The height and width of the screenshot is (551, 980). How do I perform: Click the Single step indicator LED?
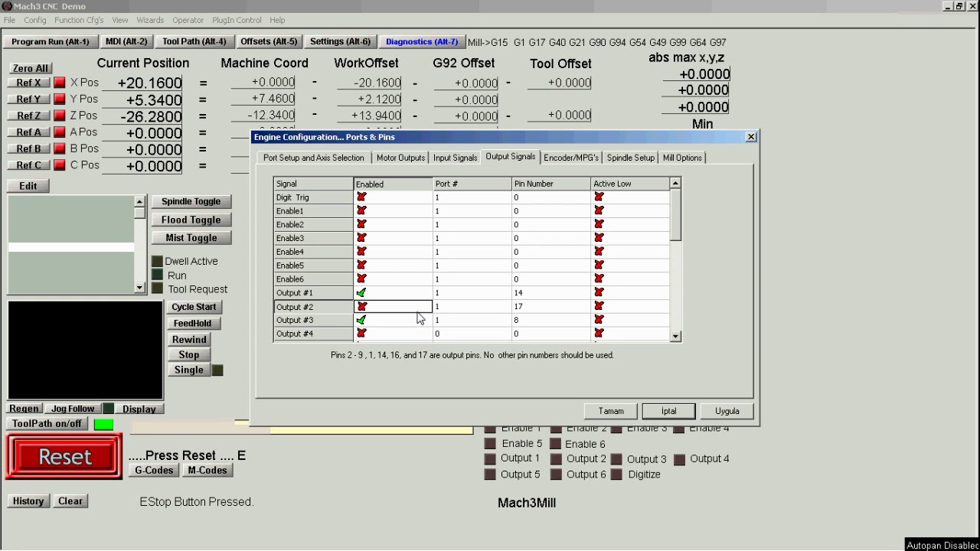click(x=217, y=370)
